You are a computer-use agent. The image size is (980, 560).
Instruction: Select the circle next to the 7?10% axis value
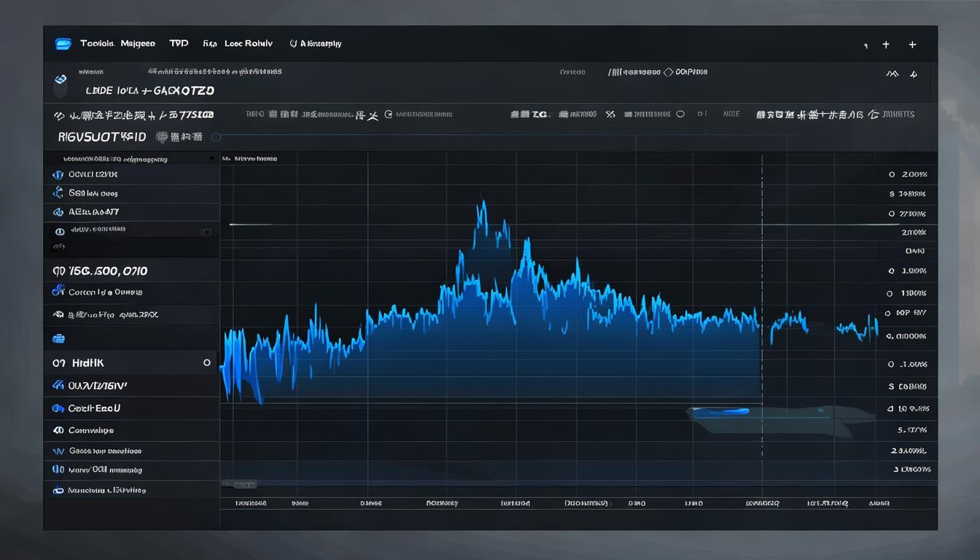pos(892,214)
